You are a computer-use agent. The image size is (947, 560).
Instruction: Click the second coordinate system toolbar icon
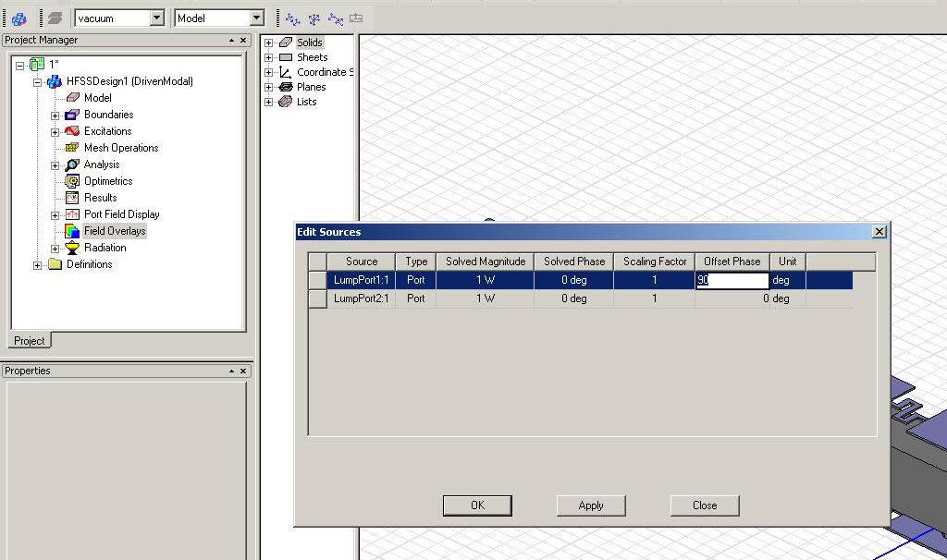314,19
